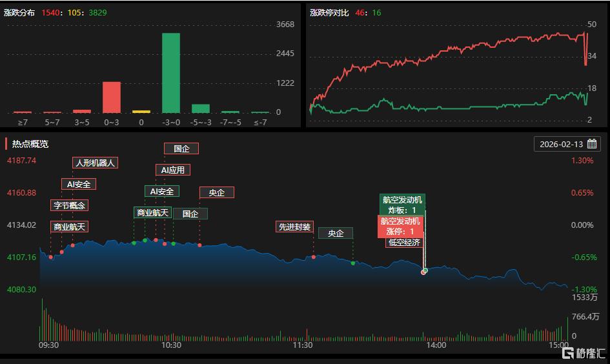Click the calendar icon beside the date
This screenshot has height=364, width=610.
pyautogui.click(x=592, y=144)
